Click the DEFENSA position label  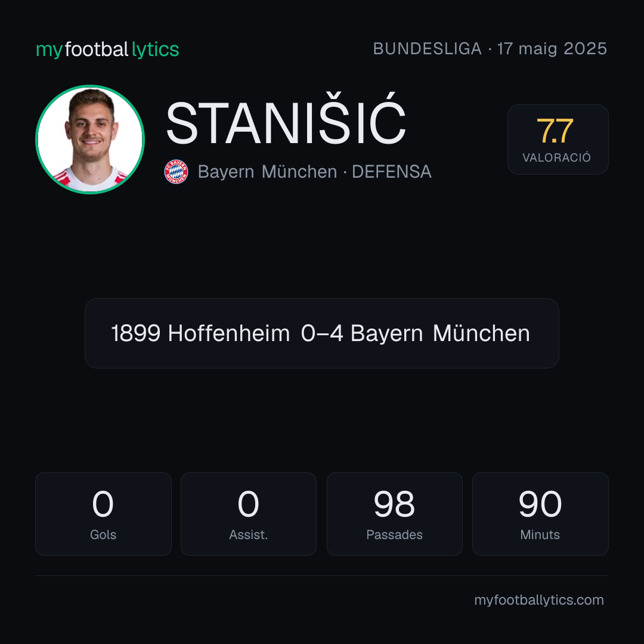[x=392, y=172]
